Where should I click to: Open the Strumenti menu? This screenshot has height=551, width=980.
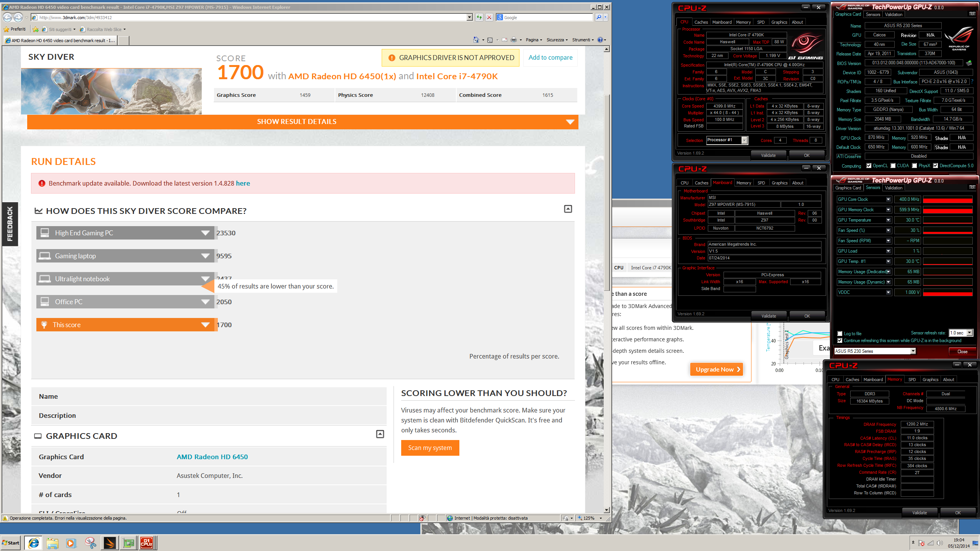coord(583,40)
